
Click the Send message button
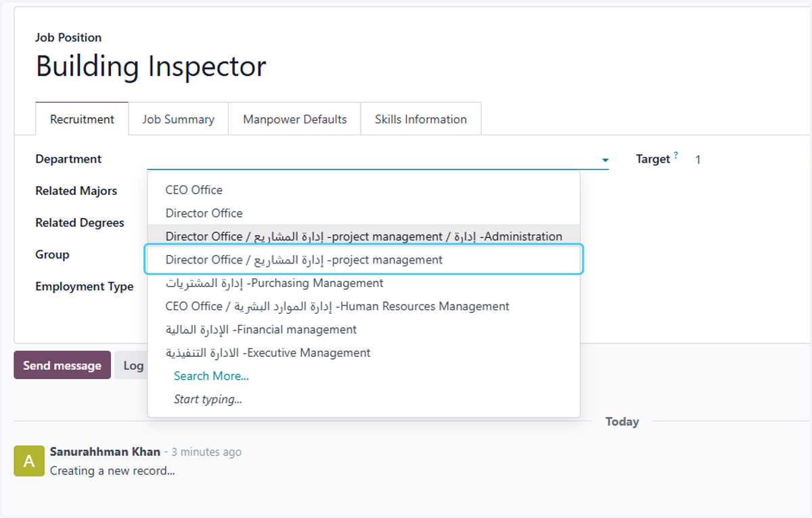[x=62, y=365]
